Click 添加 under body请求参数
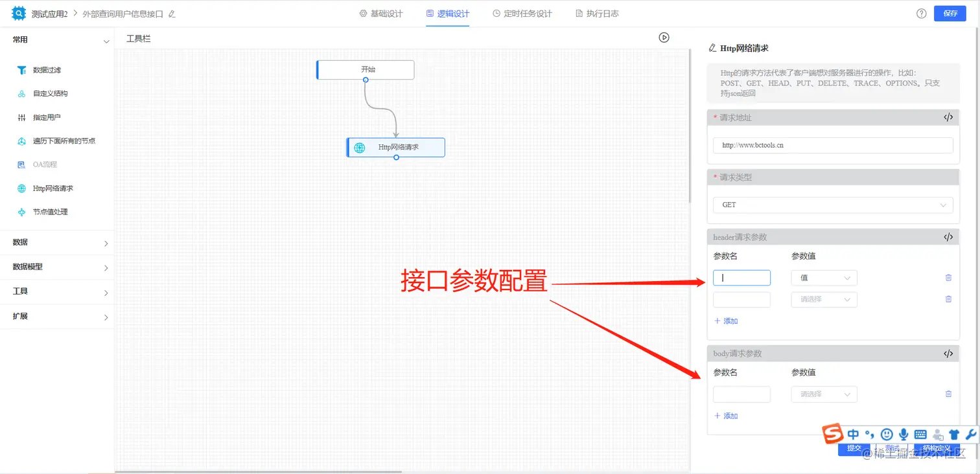The height and width of the screenshot is (474, 980). coord(726,416)
